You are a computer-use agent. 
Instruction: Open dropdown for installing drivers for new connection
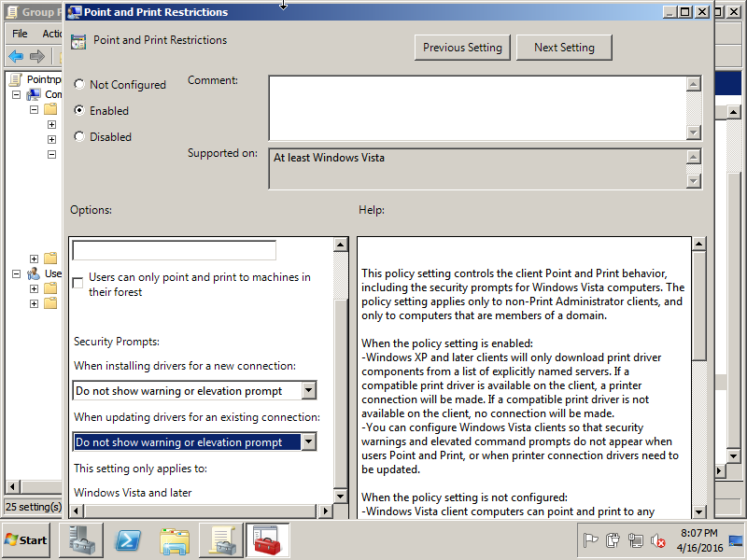click(308, 391)
